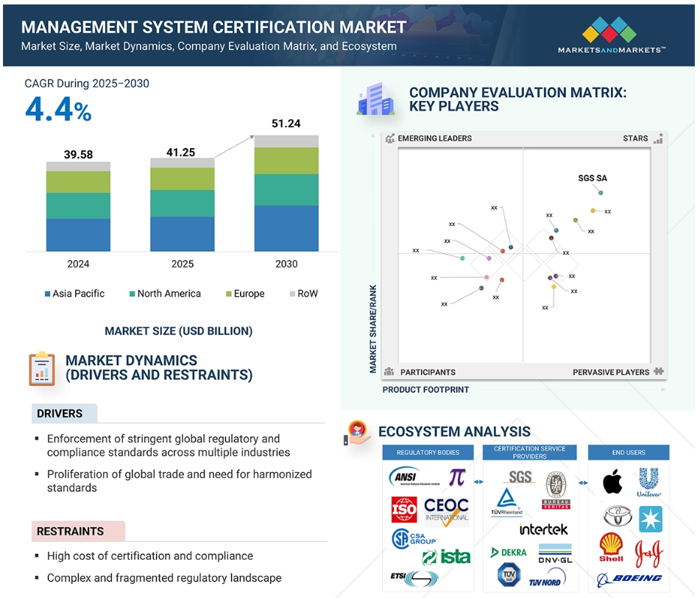Click the large 4.4% CAGR figure
This screenshot has height=598, width=700.
[58, 109]
